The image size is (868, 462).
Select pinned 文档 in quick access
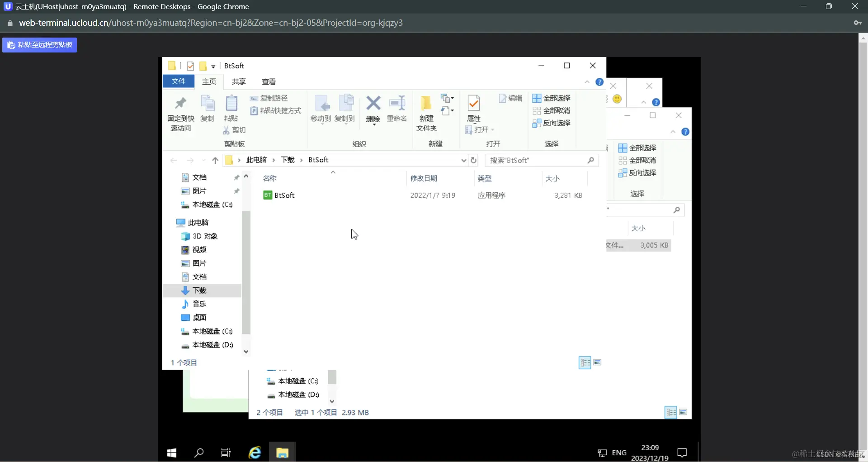pos(199,177)
